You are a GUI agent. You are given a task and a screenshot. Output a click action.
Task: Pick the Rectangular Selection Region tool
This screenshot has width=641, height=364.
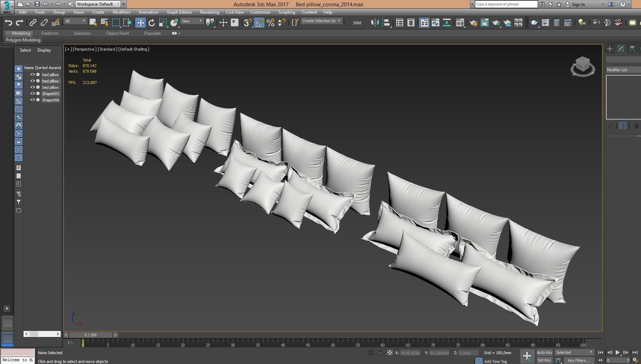116,23
